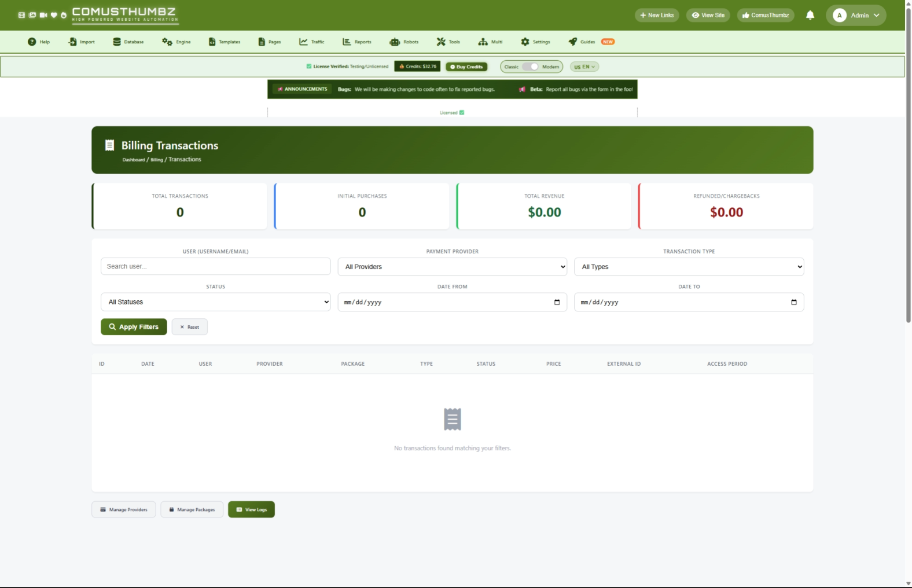Click the Guides rocket icon

572,42
